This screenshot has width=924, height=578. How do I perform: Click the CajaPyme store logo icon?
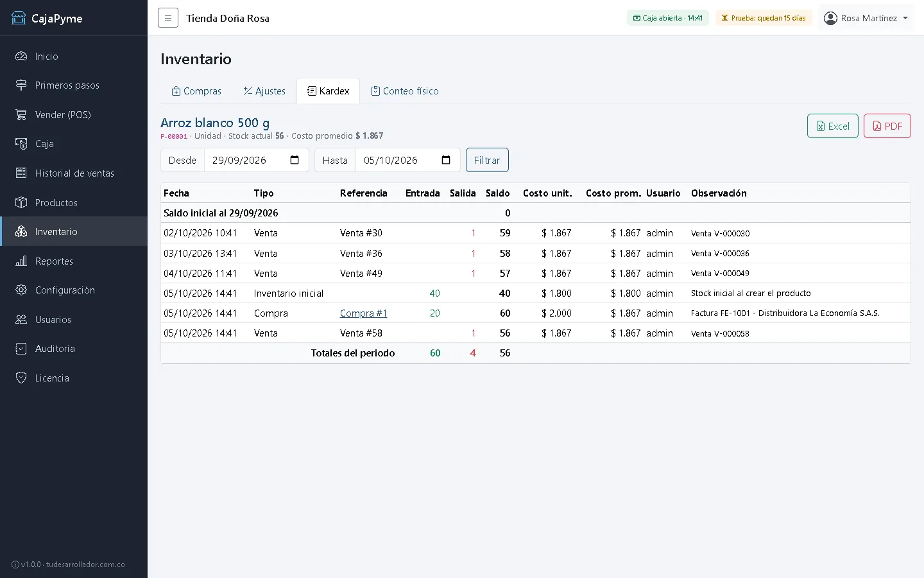pyautogui.click(x=19, y=18)
